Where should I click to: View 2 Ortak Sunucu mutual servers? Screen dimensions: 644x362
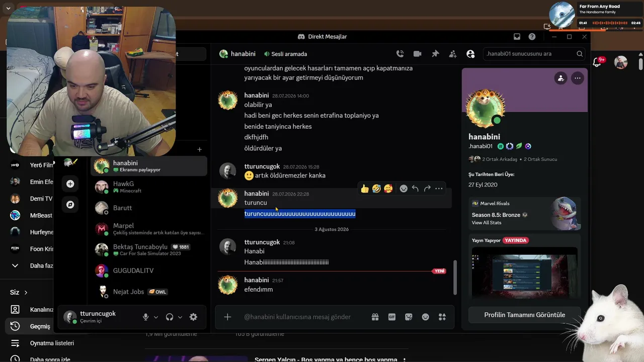[x=540, y=159]
